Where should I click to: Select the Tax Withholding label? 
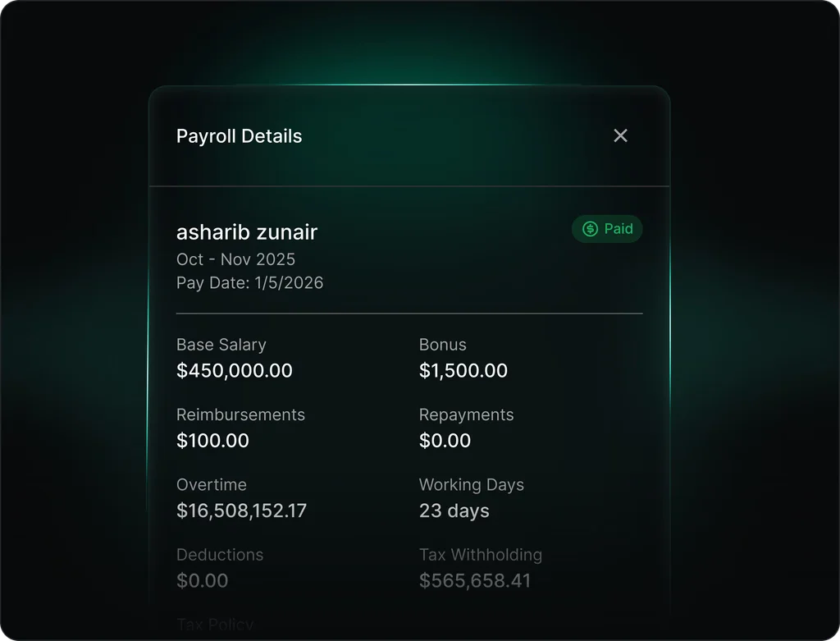481,555
